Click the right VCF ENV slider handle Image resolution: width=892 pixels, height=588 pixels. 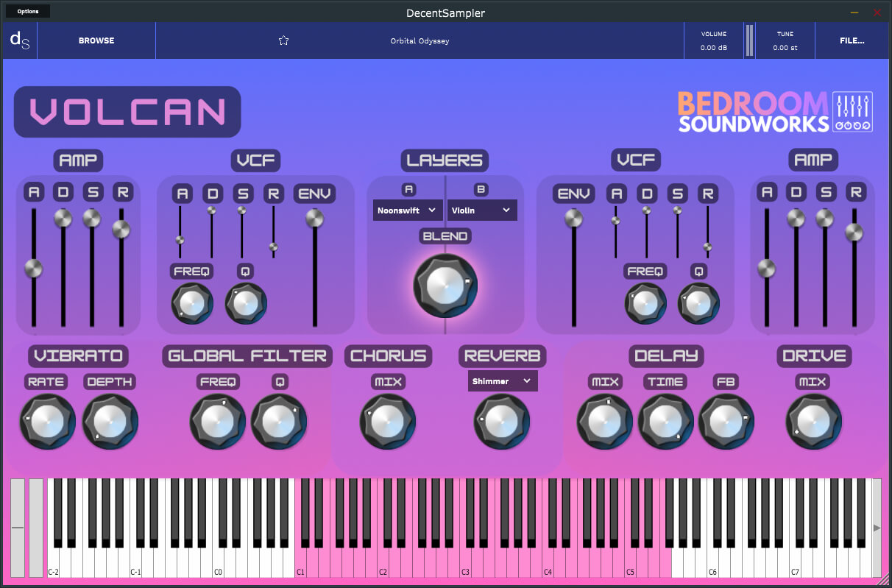click(x=573, y=218)
